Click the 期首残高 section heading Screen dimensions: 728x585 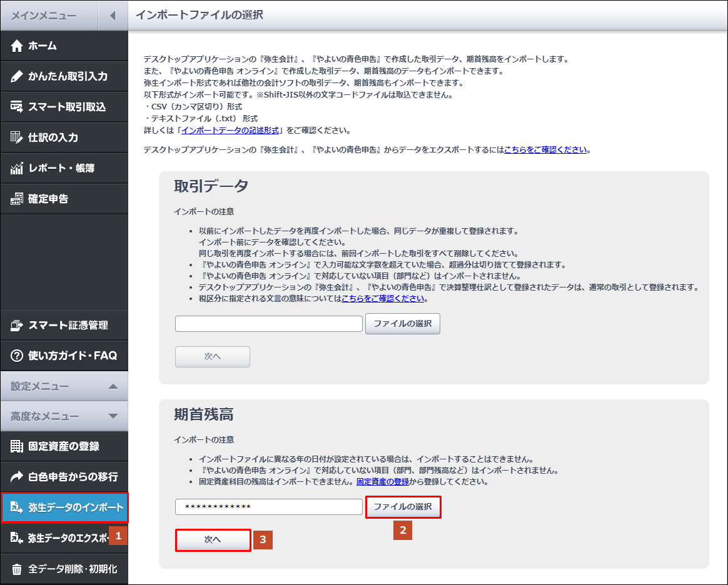coord(204,414)
